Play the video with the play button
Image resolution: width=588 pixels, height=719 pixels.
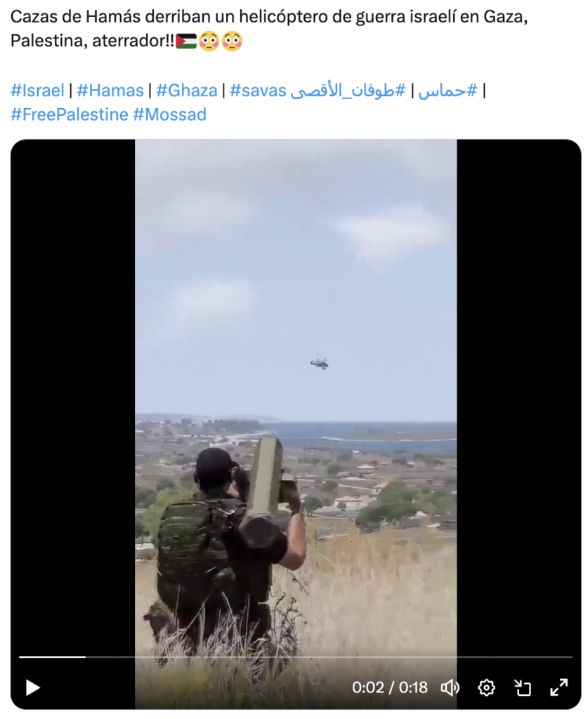click(32, 687)
